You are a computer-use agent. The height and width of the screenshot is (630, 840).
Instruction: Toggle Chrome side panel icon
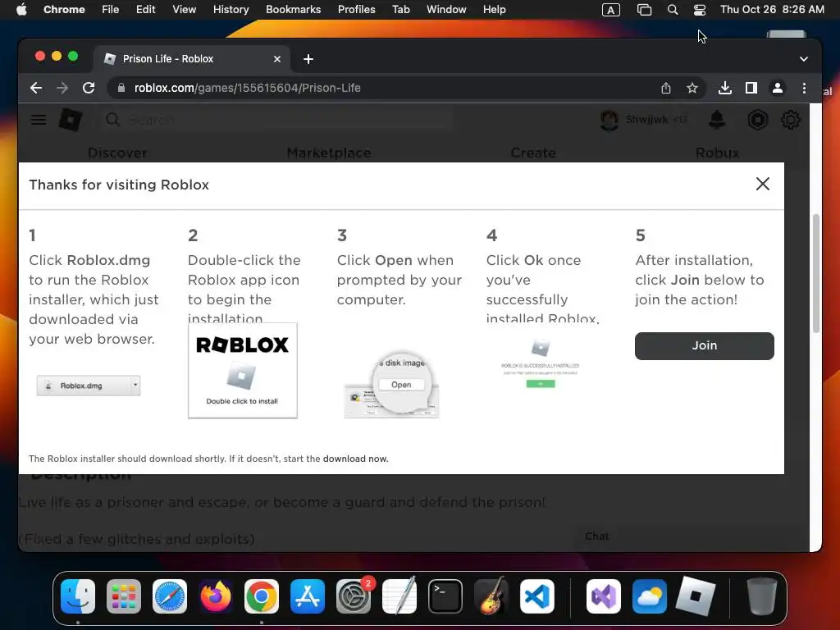[x=751, y=88]
